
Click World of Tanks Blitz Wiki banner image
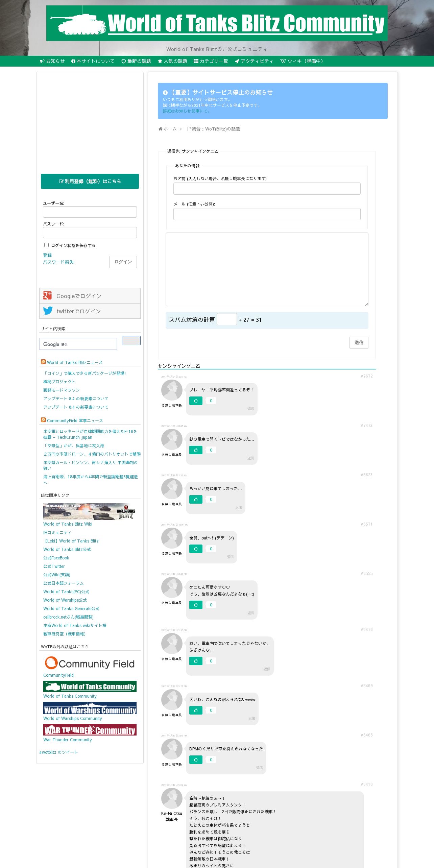[90, 511]
